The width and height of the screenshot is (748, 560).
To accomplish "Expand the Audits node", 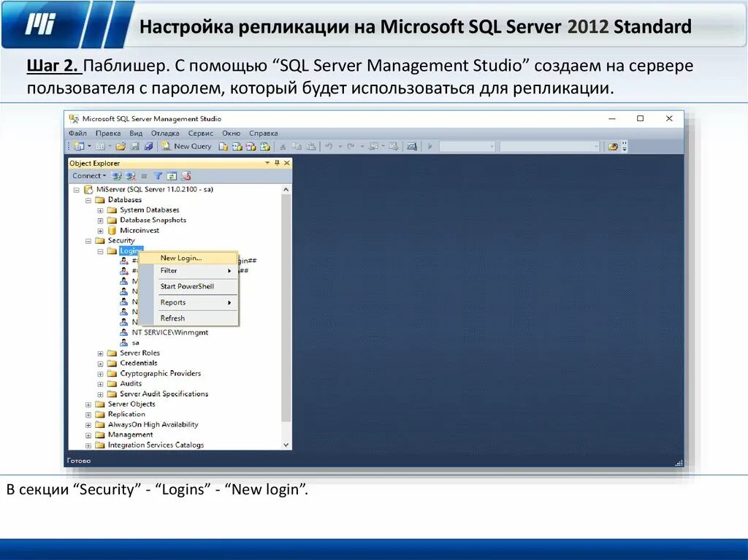I will pyautogui.click(x=100, y=384).
